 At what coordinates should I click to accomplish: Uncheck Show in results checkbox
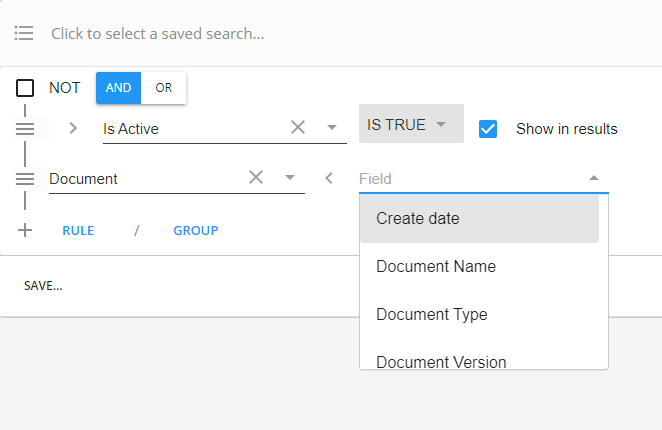point(488,128)
